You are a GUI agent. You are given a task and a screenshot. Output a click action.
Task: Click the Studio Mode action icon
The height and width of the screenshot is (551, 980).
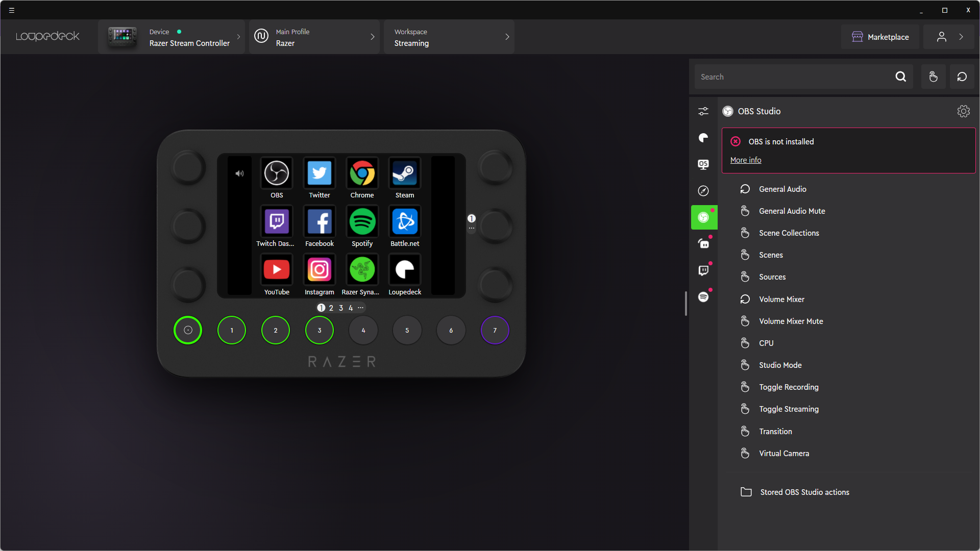(744, 365)
